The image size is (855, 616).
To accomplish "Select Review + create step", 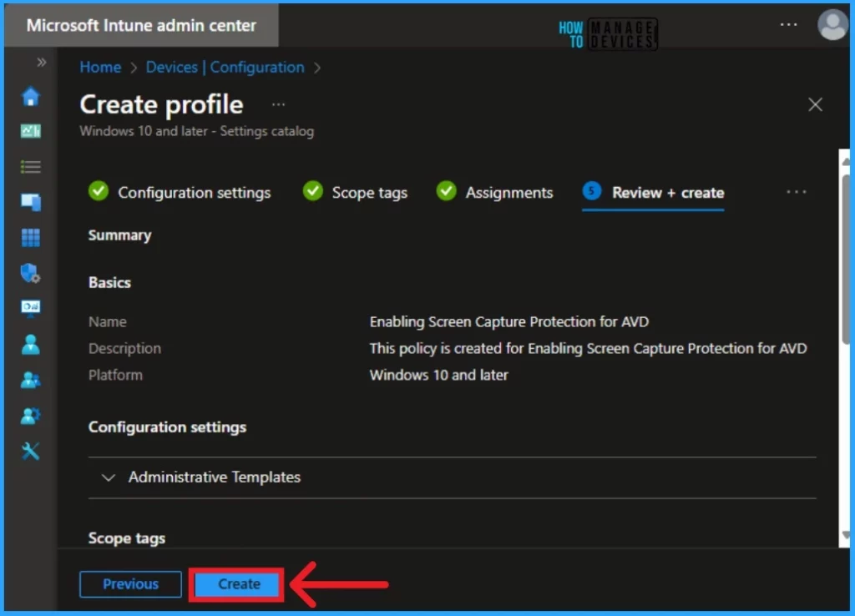I will click(653, 192).
